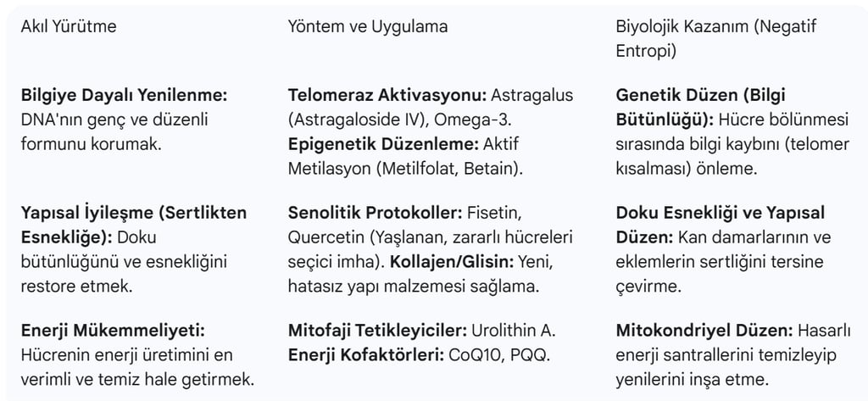Click the 'Mitokondriyel Düzen' bold heading
The image size is (868, 401).
click(x=704, y=330)
